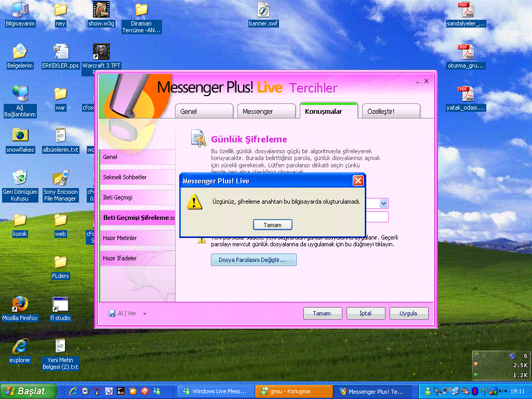Viewport: 532px width, 399px height.
Task: Expand the combo box behind the dialog
Action: (383, 204)
